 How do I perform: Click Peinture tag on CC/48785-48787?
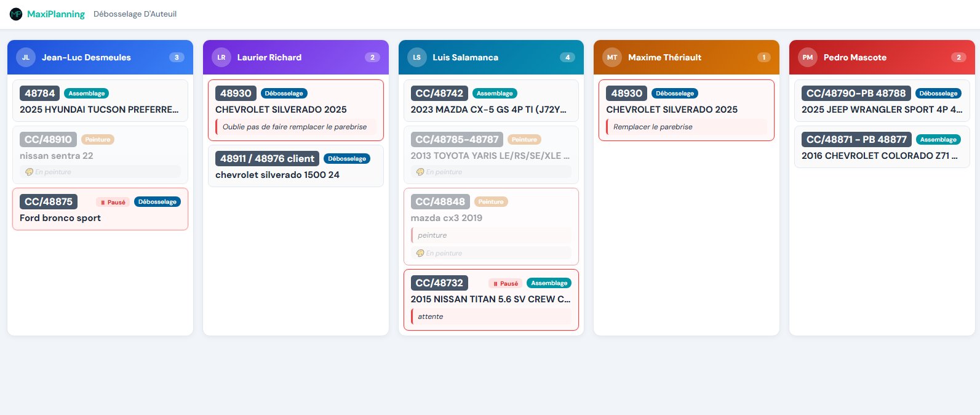[x=524, y=140]
